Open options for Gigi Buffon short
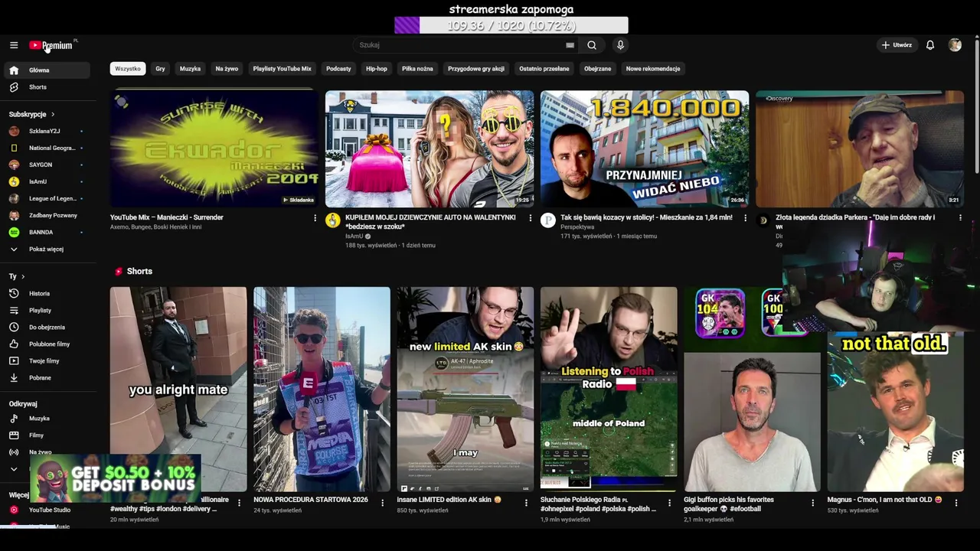 point(812,503)
